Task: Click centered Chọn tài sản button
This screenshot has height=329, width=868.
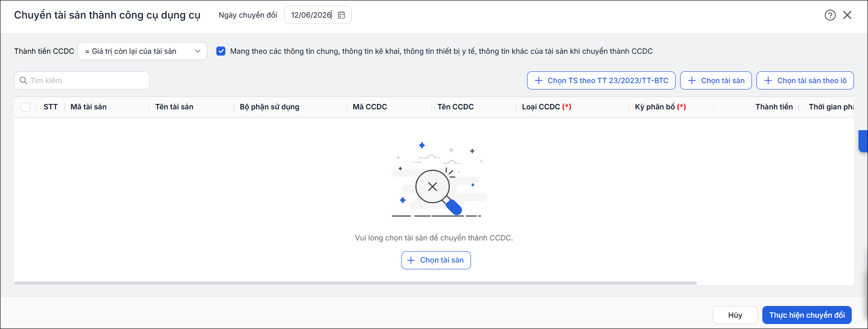Action: [x=436, y=260]
